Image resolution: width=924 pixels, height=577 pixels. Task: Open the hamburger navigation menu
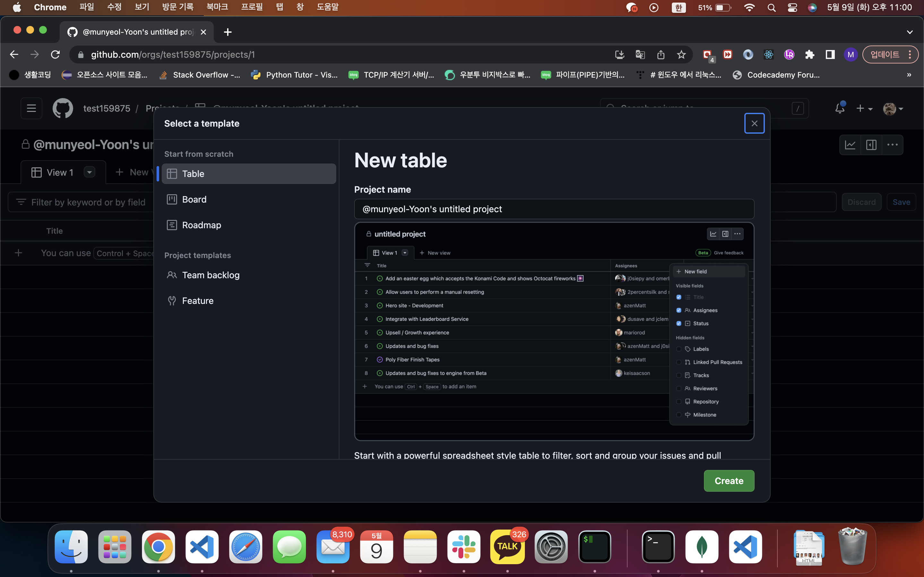[31, 108]
